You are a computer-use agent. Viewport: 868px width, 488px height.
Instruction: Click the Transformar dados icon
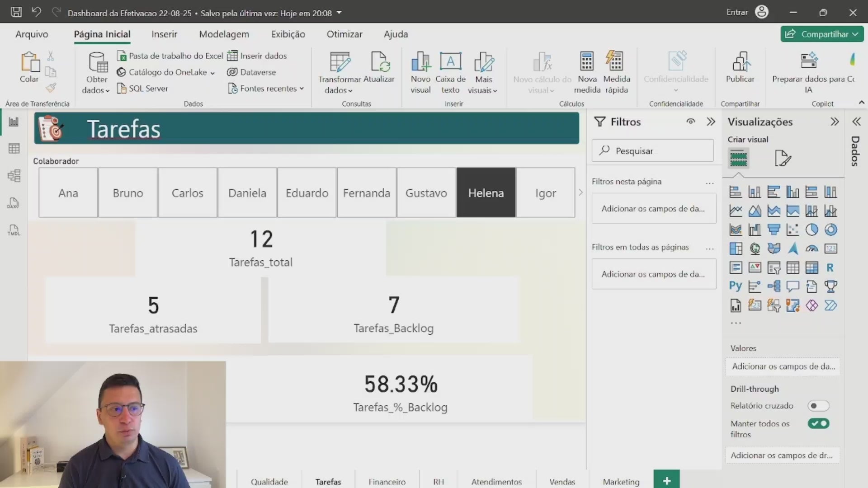(340, 62)
